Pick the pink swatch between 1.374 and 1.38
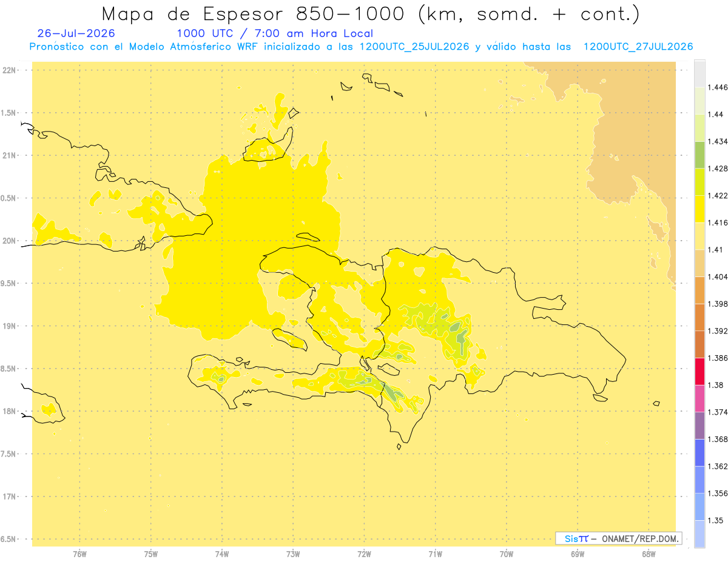 point(699,398)
